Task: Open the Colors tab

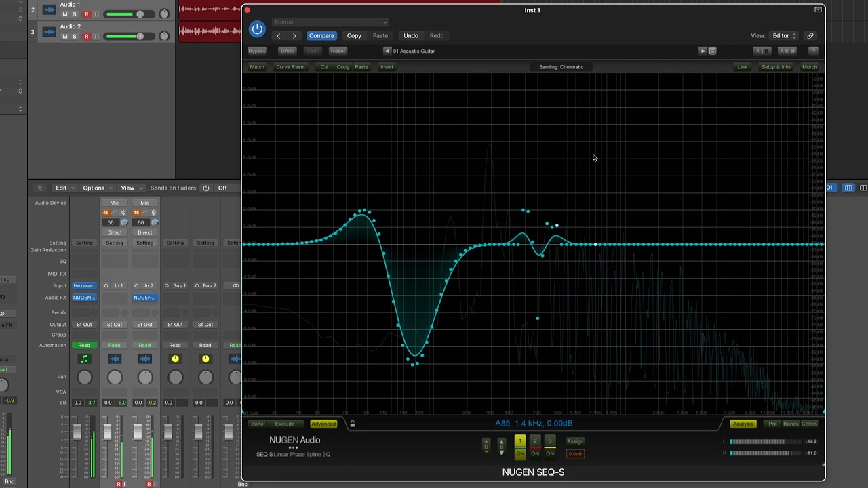Action: tap(809, 424)
